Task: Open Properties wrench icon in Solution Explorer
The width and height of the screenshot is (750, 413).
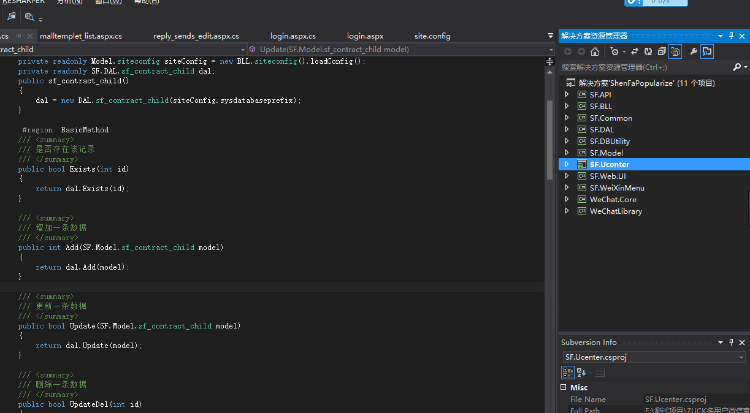Action: [x=691, y=51]
